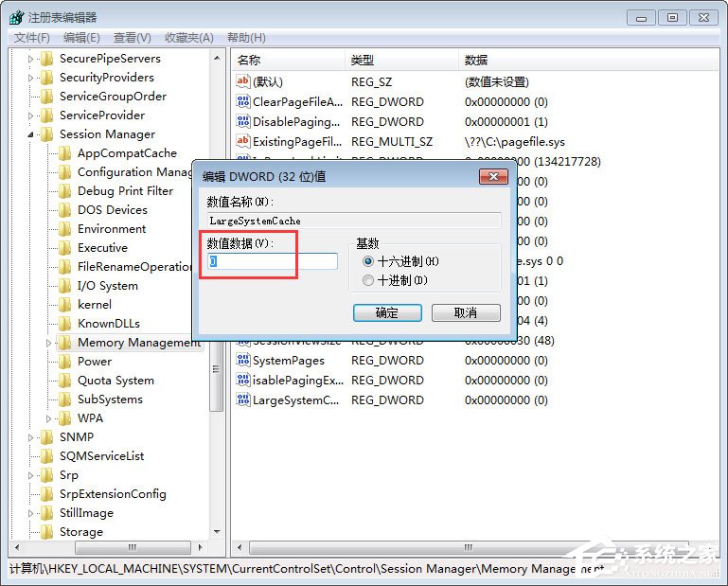
Task: Expand the SNMP tree node
Action: click(x=30, y=438)
